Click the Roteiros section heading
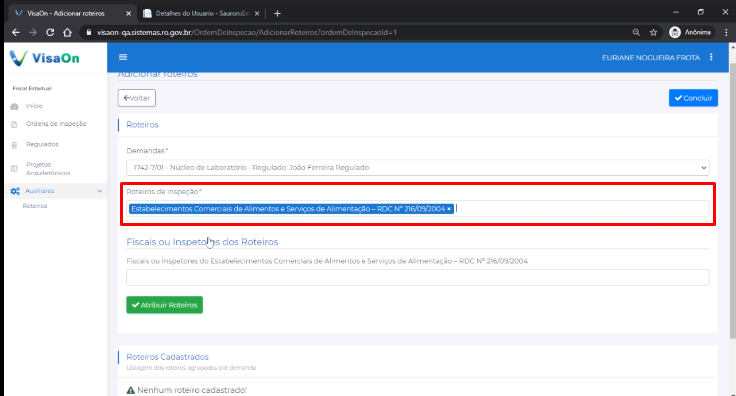 pos(142,125)
